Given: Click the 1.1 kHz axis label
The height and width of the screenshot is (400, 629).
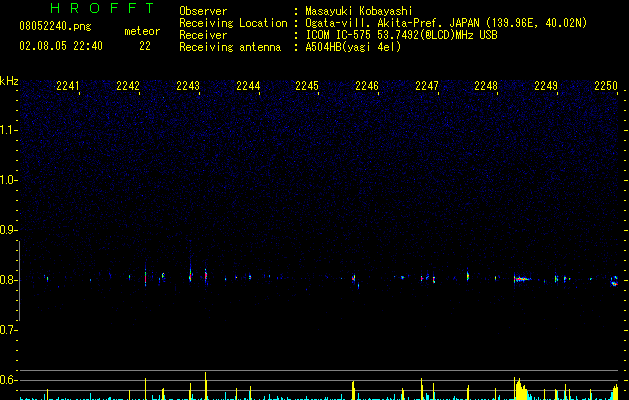Looking at the screenshot, I should click(x=8, y=130).
